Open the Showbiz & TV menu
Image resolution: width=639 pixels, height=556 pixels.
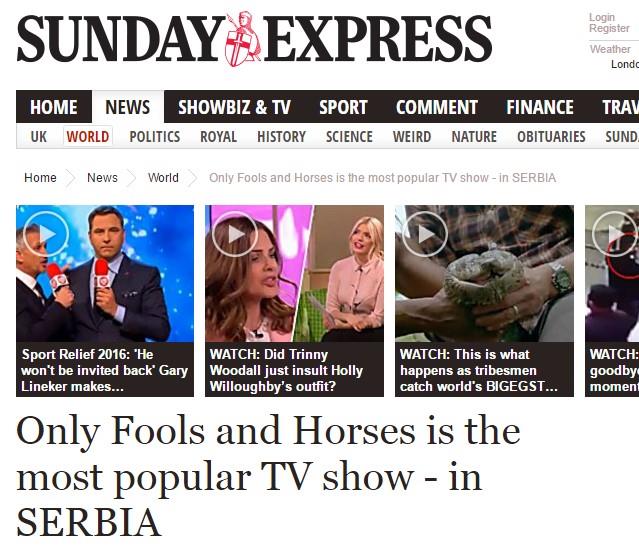click(x=234, y=107)
